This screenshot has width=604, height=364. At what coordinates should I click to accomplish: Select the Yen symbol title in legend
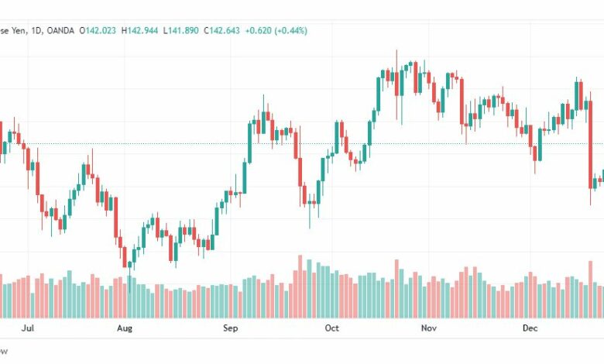click(x=13, y=31)
